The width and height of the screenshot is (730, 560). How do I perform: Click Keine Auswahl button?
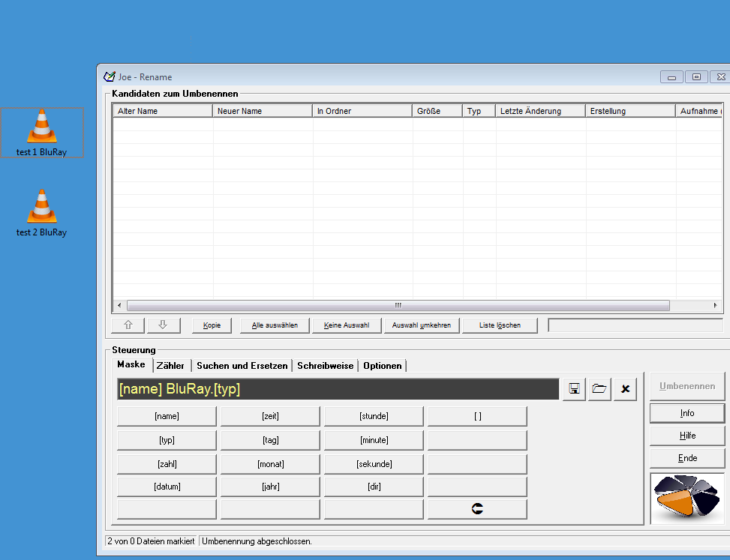(347, 325)
